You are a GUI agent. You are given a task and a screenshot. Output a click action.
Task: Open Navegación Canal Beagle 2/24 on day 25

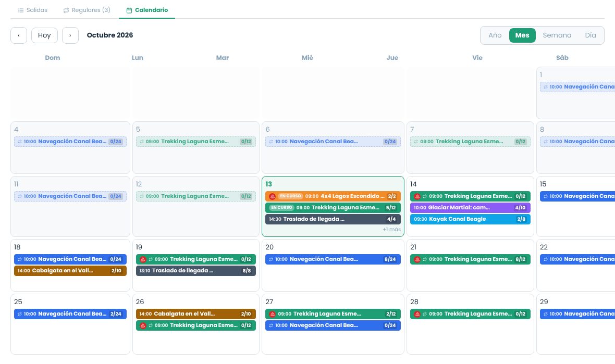tap(70, 314)
